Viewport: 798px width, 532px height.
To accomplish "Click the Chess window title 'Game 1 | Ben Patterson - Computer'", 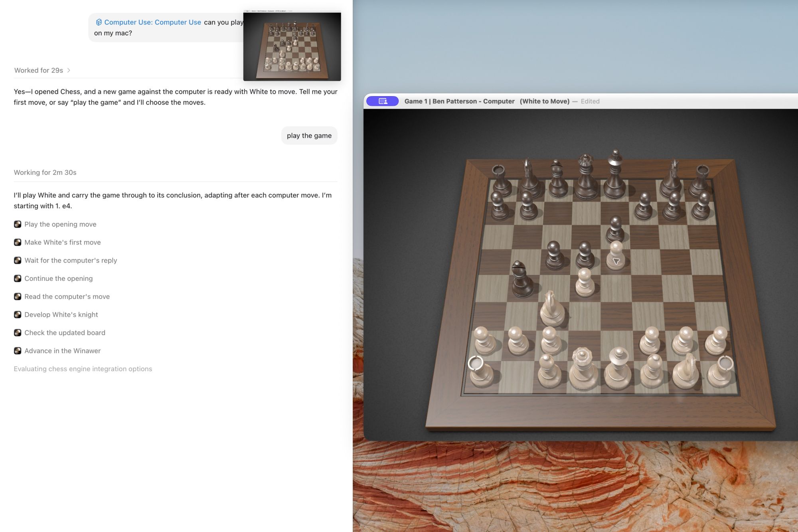I will point(459,101).
